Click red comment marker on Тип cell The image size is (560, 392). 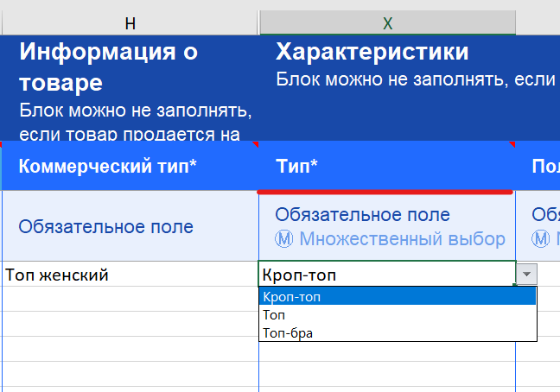[x=512, y=143]
